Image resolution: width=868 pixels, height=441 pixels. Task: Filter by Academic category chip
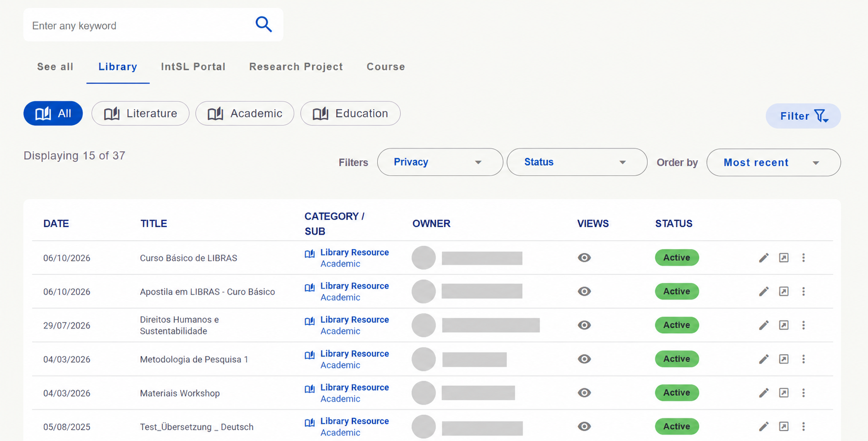point(245,113)
